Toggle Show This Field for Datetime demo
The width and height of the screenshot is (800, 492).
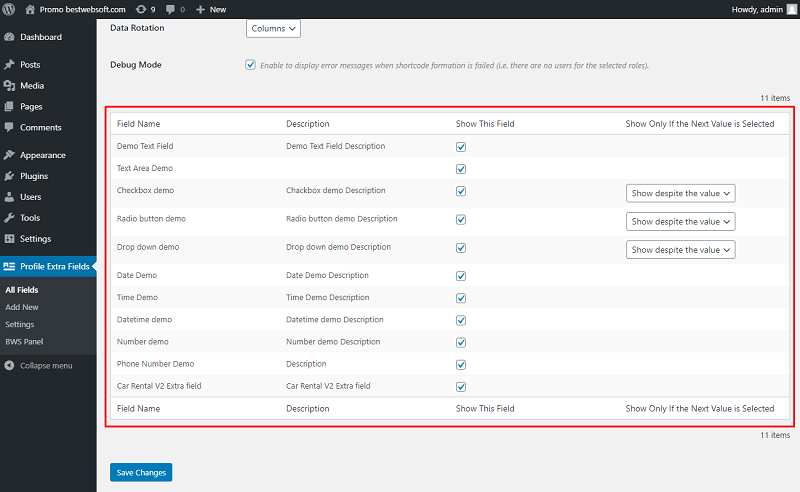coord(461,321)
